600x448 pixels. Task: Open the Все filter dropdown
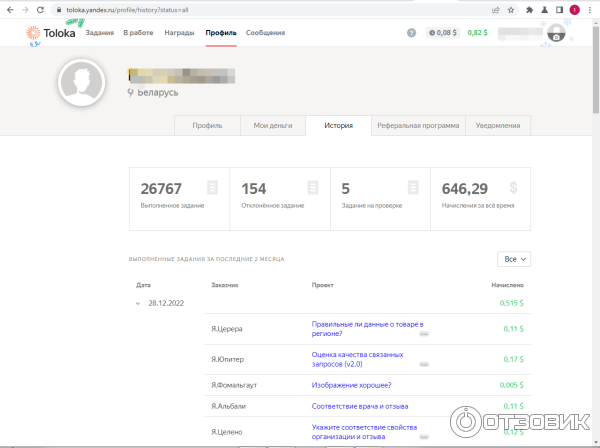[514, 259]
